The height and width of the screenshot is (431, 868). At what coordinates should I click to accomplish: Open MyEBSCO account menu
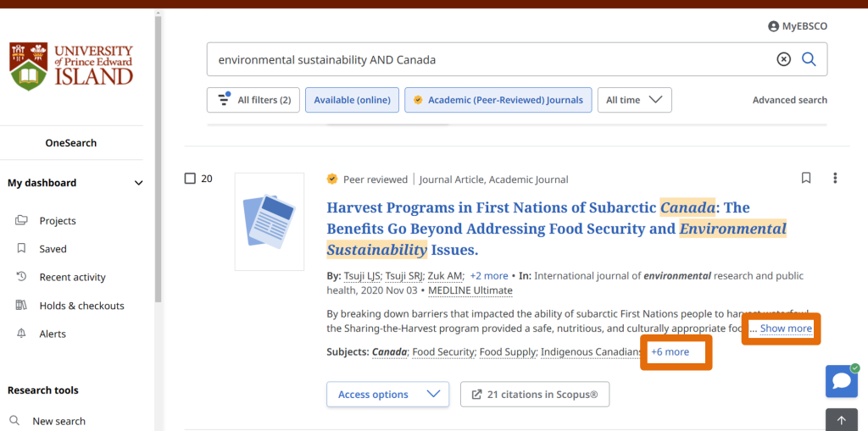pyautogui.click(x=797, y=26)
